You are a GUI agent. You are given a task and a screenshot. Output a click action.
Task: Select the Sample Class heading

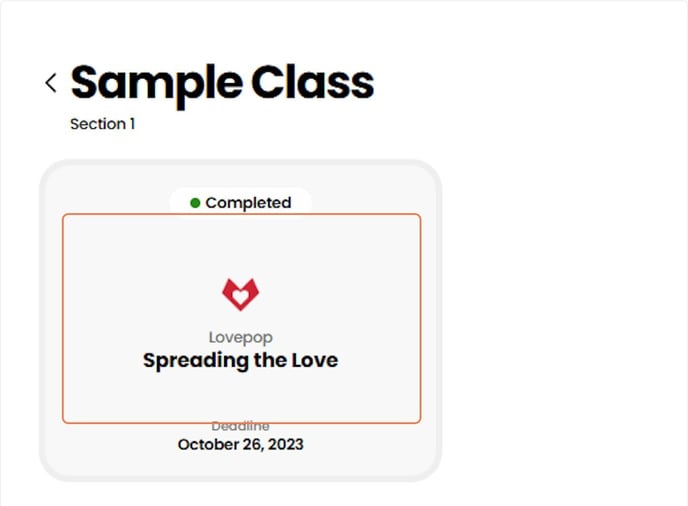point(222,83)
